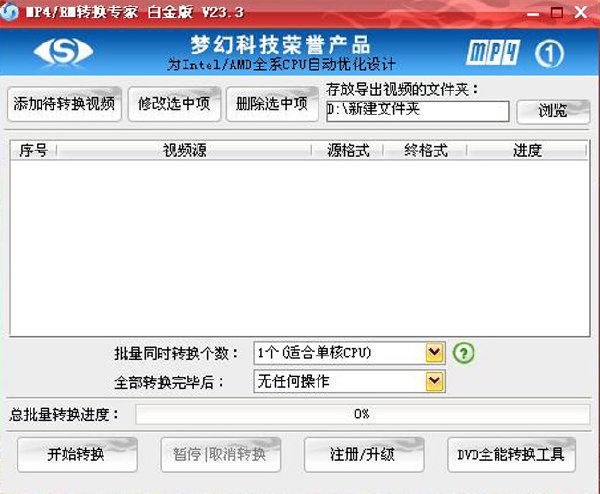Close the converter window
Viewport: 600px width, 494px height.
(581, 12)
